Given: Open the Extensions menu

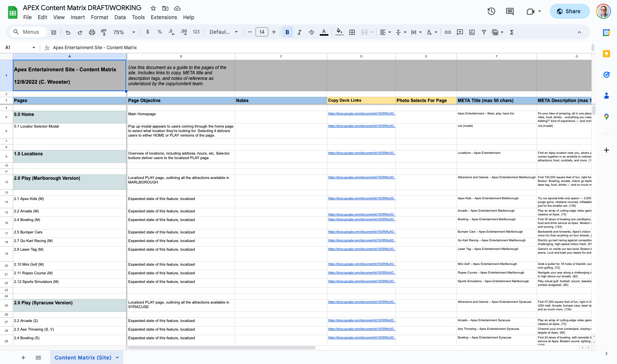Looking at the screenshot, I should click(164, 17).
